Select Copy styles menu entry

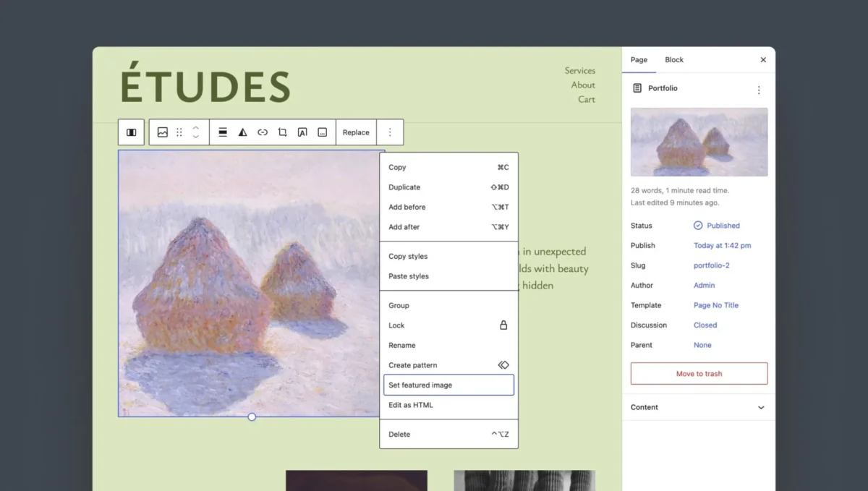click(448, 256)
